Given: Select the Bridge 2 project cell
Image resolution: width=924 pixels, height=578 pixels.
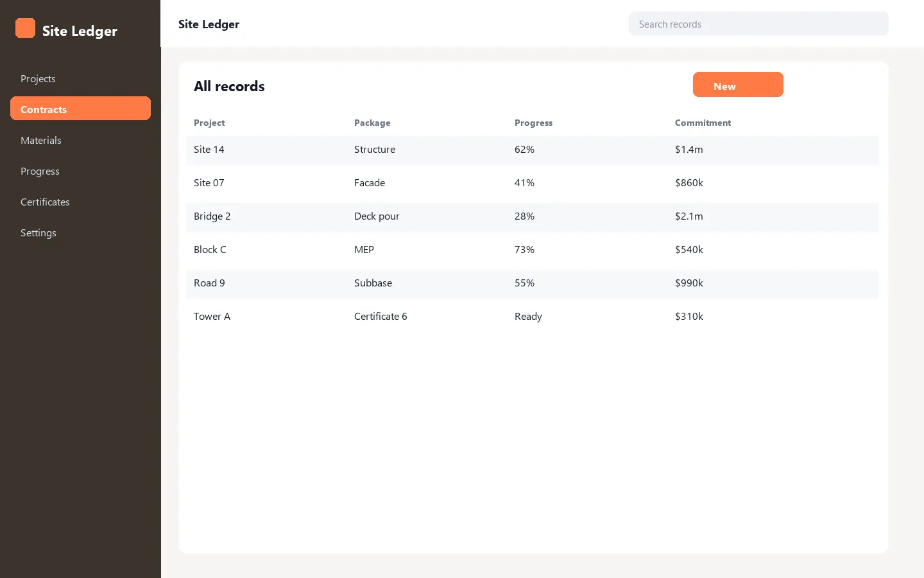Looking at the screenshot, I should point(212,216).
